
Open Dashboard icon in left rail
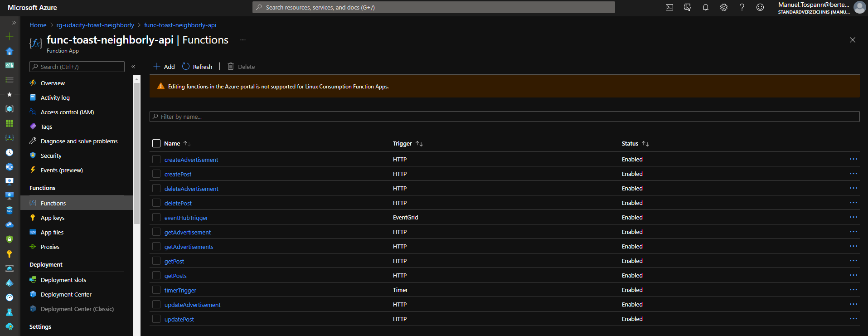pyautogui.click(x=10, y=65)
